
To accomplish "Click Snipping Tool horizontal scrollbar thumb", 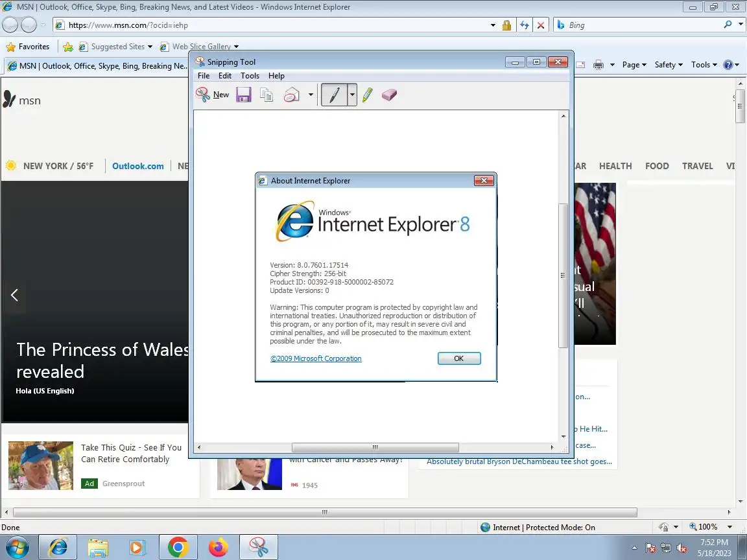I will click(375, 447).
